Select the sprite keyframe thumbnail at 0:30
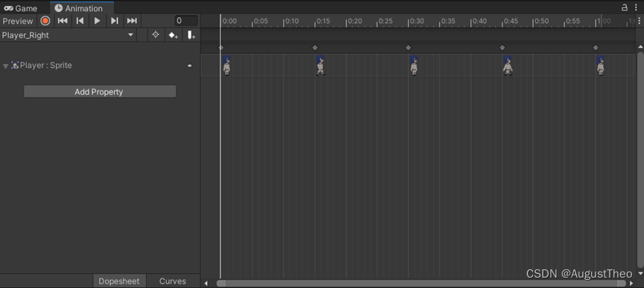The image size is (644, 288). (414, 65)
